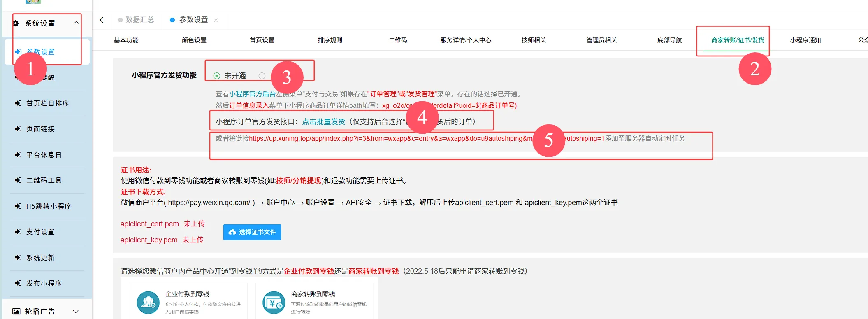868x319 pixels.
Task: Click the arrow icon beside H5跳转小程序
Action: (18, 206)
